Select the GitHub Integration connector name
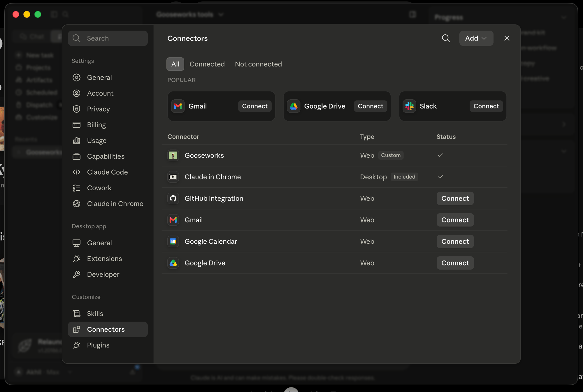 [x=214, y=198]
